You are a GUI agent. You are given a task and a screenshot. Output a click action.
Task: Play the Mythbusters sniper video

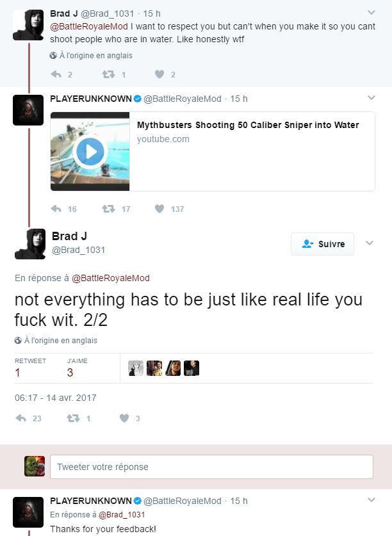tap(90, 151)
